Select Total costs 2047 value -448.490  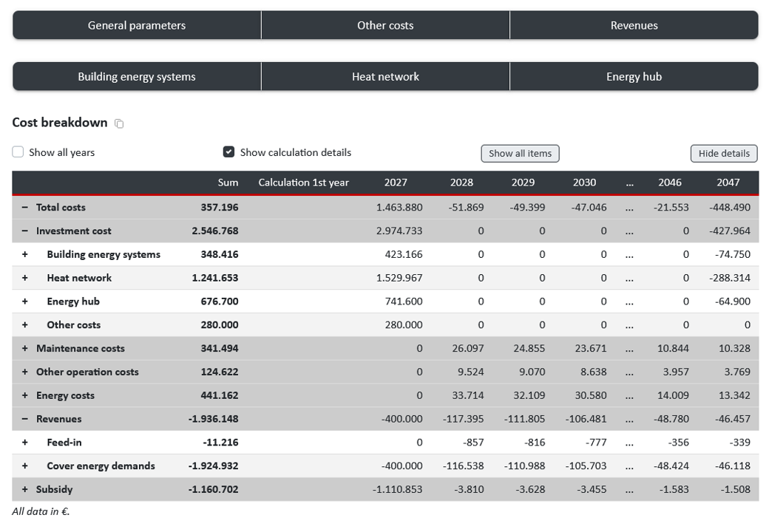point(730,207)
